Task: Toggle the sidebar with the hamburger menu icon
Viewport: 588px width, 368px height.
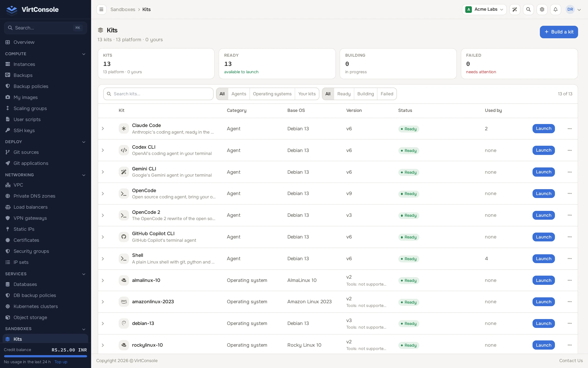Action: 101,10
